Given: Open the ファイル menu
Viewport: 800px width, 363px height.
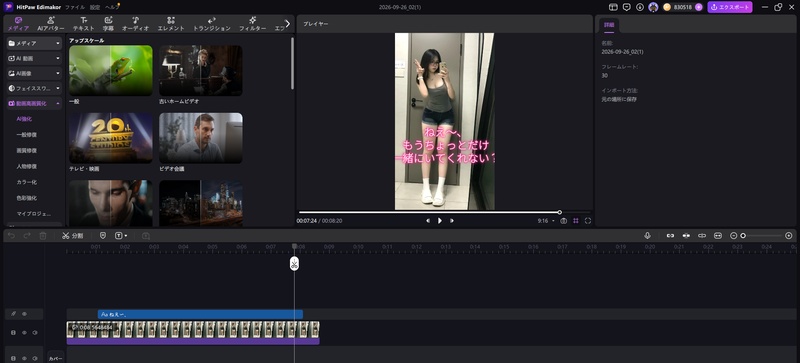Looking at the screenshot, I should (75, 7).
